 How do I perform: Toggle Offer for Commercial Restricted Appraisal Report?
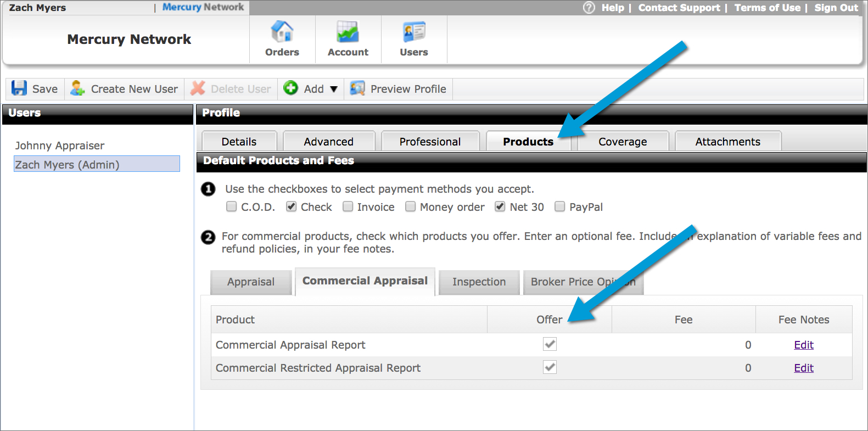[550, 367]
